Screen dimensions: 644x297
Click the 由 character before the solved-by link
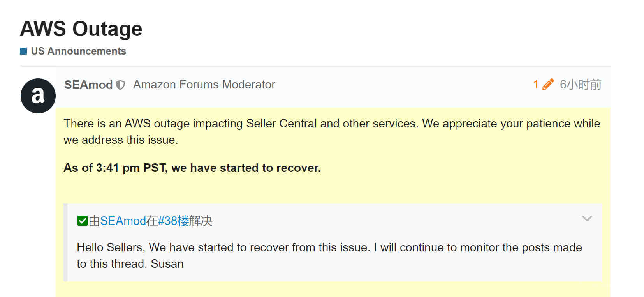tap(94, 221)
